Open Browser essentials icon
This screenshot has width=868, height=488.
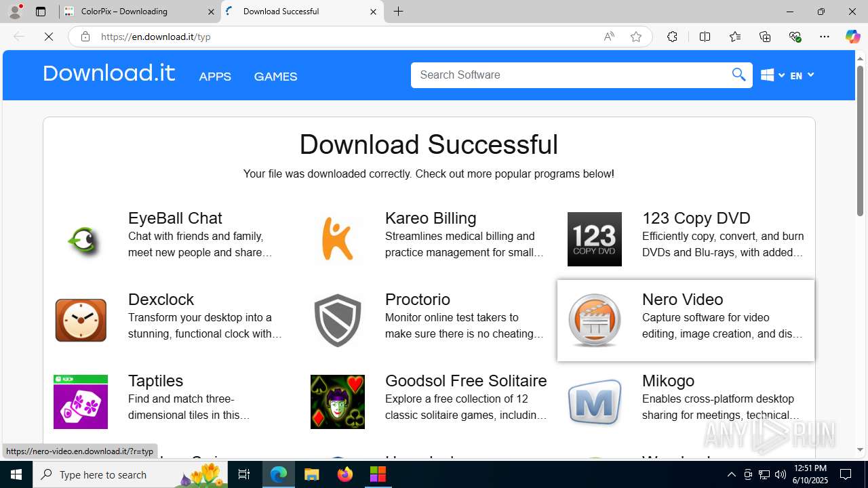(x=795, y=37)
